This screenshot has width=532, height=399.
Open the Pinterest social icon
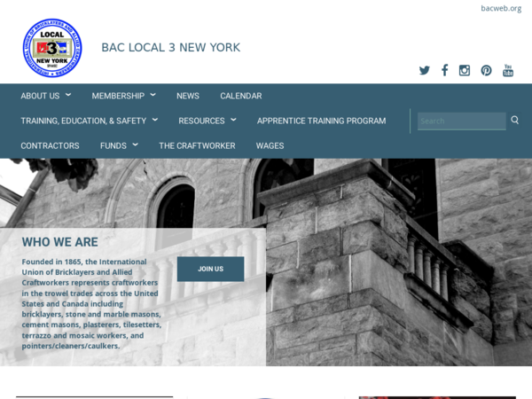coord(486,70)
